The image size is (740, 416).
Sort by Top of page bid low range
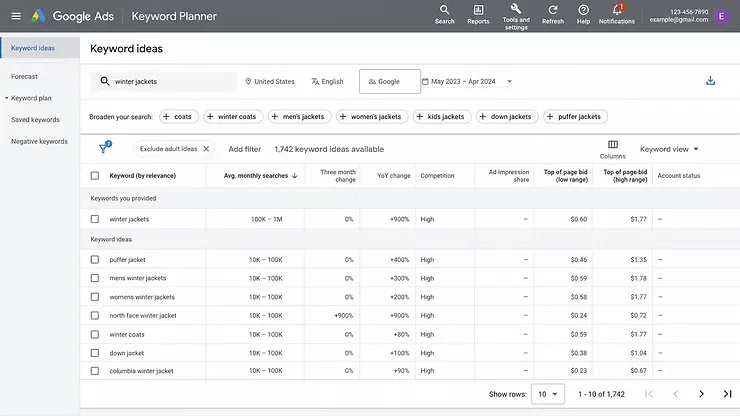coord(565,176)
